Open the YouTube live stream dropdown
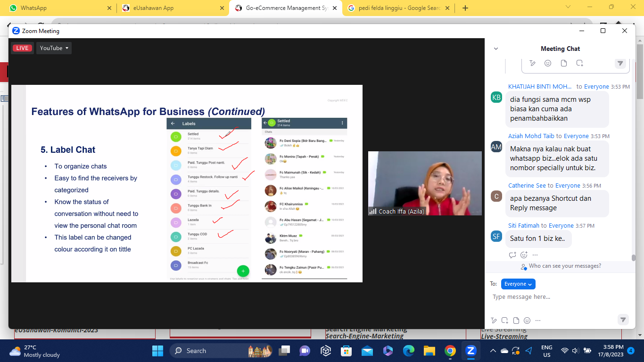Screen dimensions: 644x362 [x=54, y=48]
